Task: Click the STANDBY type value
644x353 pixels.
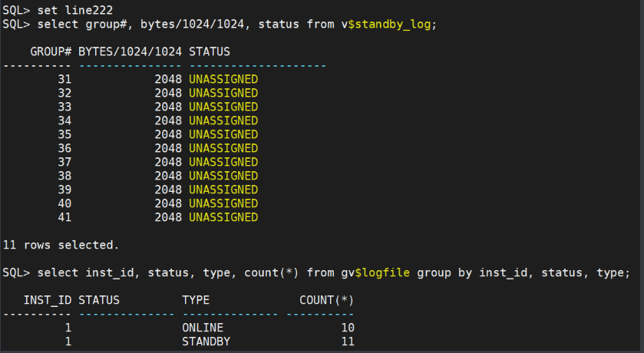Action: (205, 341)
